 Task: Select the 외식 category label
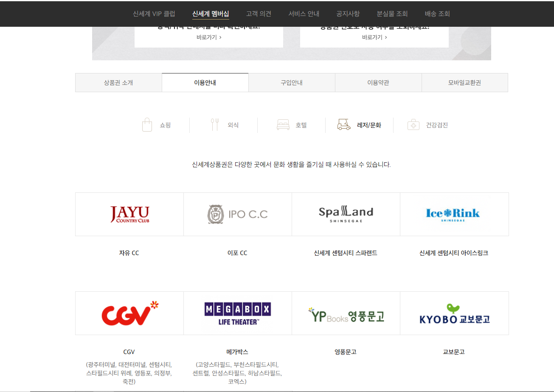coord(233,125)
